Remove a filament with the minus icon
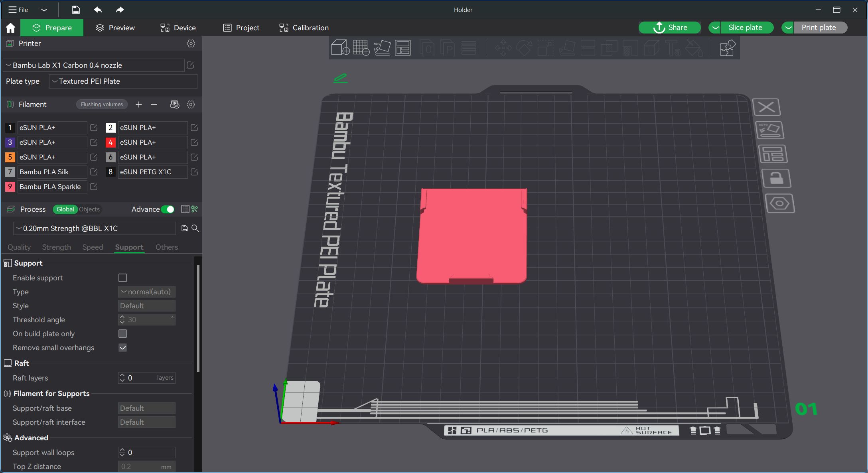This screenshot has height=473, width=868. click(x=154, y=104)
